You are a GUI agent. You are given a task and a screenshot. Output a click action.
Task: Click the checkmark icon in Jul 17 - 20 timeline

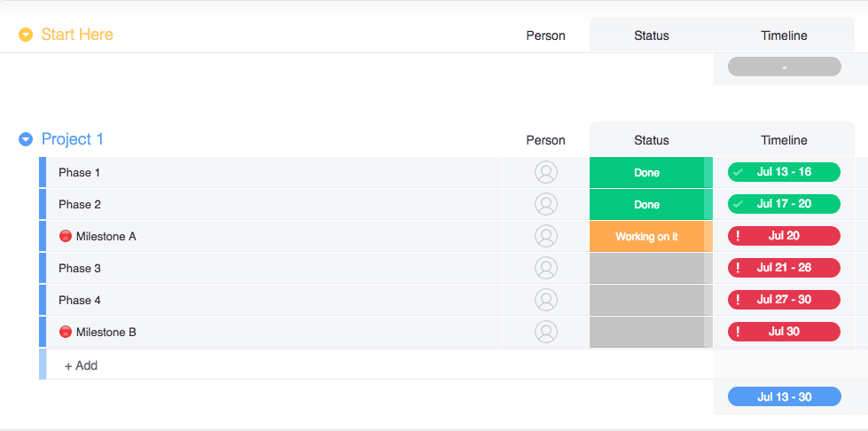738,205
